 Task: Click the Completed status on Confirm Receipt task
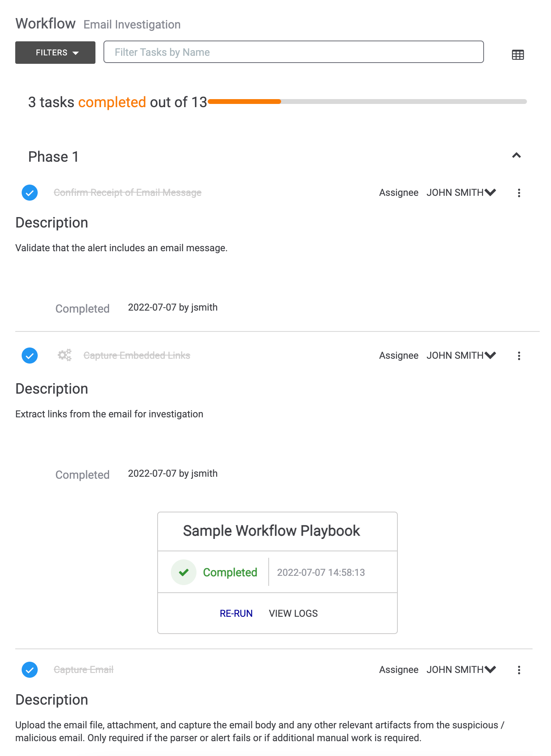click(x=82, y=308)
